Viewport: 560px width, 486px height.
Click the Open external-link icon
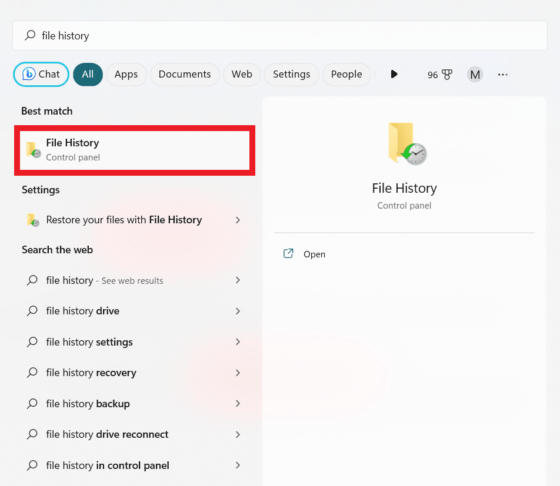[x=288, y=254]
